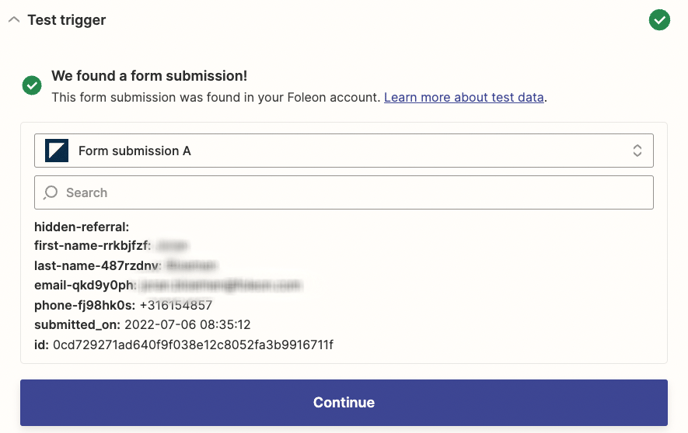The height and width of the screenshot is (433, 688).
Task: Select the id hash value row
Action: coord(183,345)
